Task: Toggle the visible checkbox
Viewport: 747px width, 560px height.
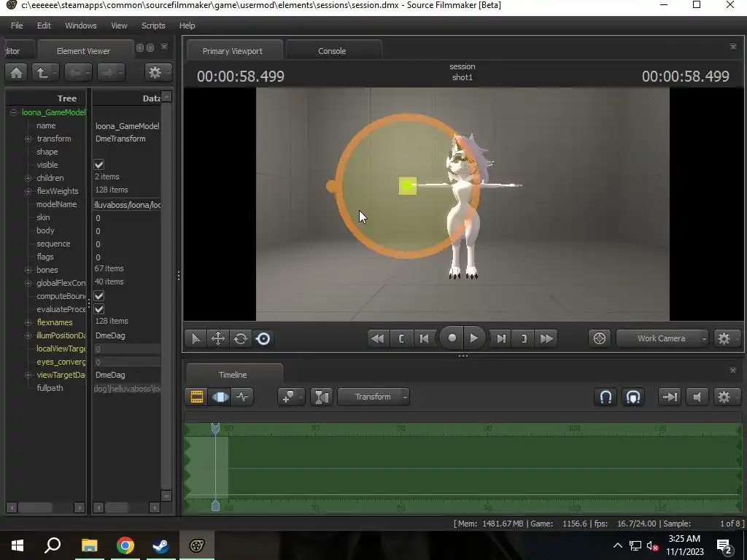Action: coord(99,165)
